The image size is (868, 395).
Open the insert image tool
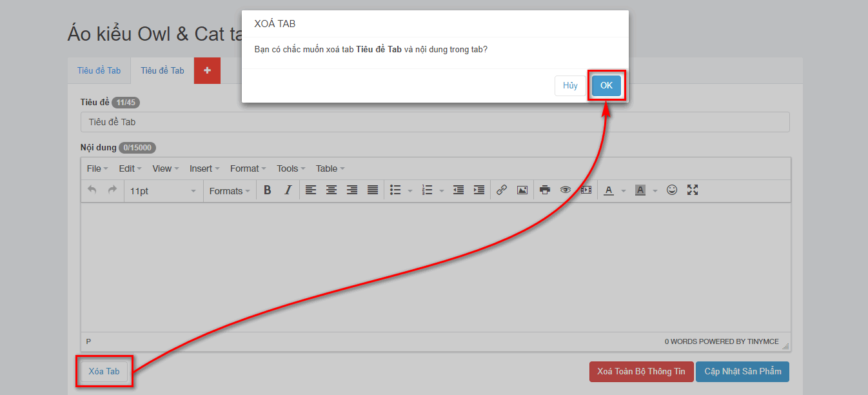(x=522, y=190)
